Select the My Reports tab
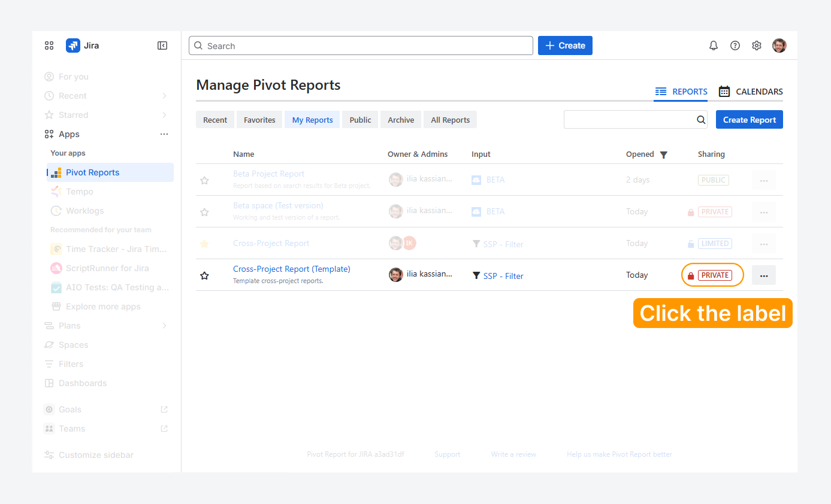This screenshot has width=831, height=504. pyautogui.click(x=312, y=120)
